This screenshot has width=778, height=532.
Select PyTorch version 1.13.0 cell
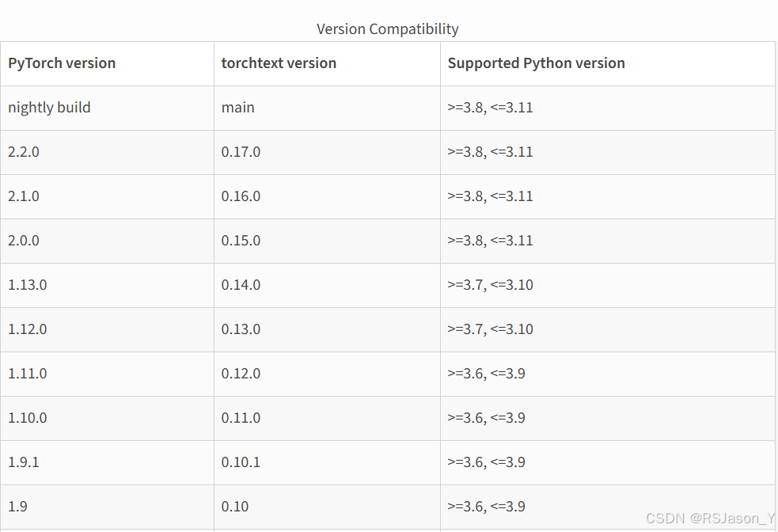[28, 285]
